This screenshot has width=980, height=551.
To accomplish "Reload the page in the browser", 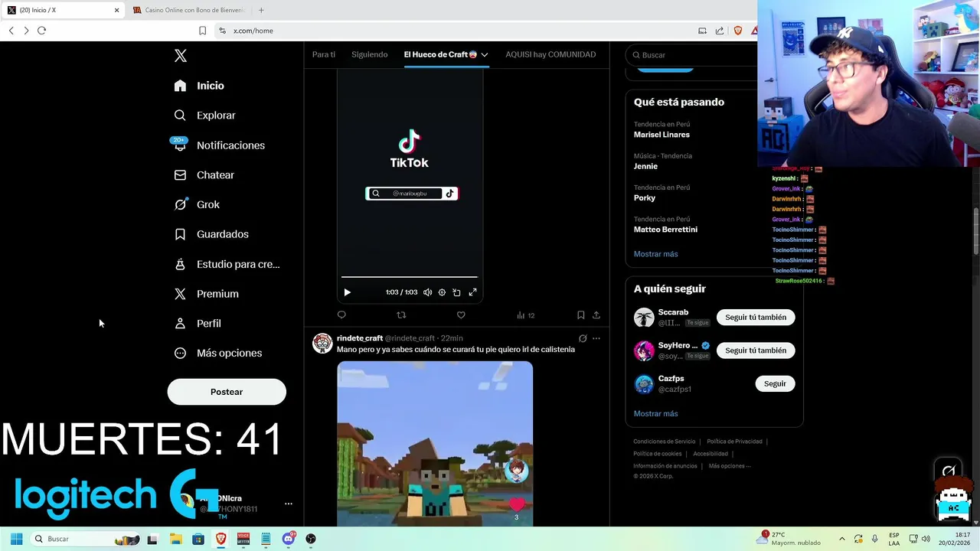I will [41, 31].
